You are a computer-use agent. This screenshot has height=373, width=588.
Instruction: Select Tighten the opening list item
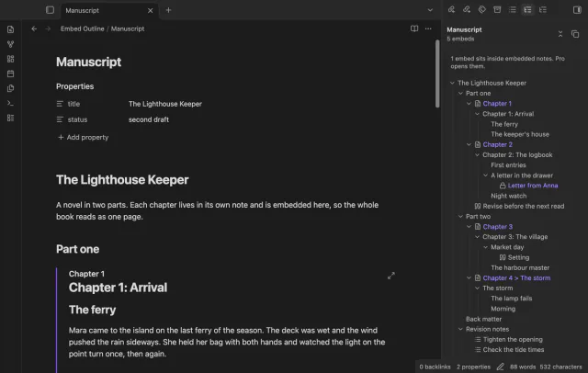[513, 340]
